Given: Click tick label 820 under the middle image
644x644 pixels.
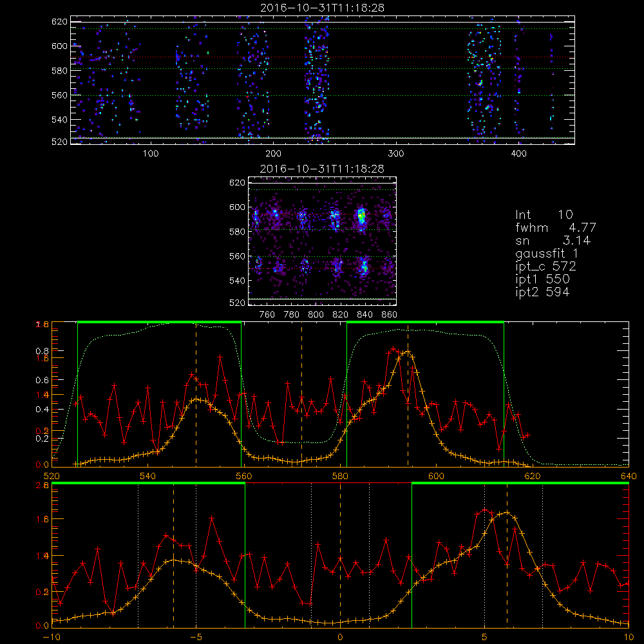Looking at the screenshot, I should point(340,315).
